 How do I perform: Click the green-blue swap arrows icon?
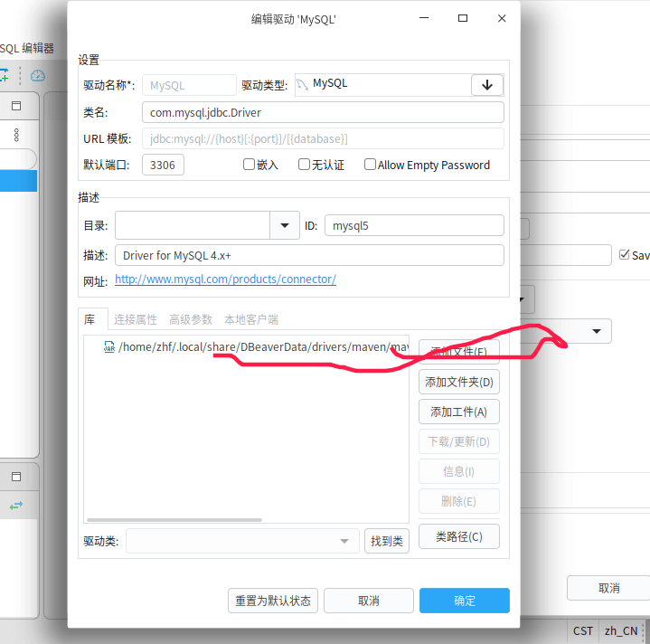16,507
